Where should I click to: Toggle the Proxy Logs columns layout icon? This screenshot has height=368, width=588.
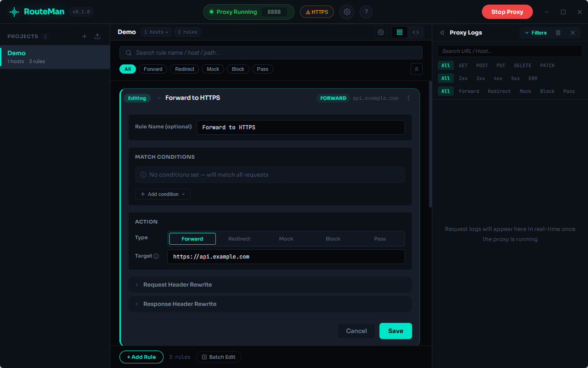coord(558,33)
